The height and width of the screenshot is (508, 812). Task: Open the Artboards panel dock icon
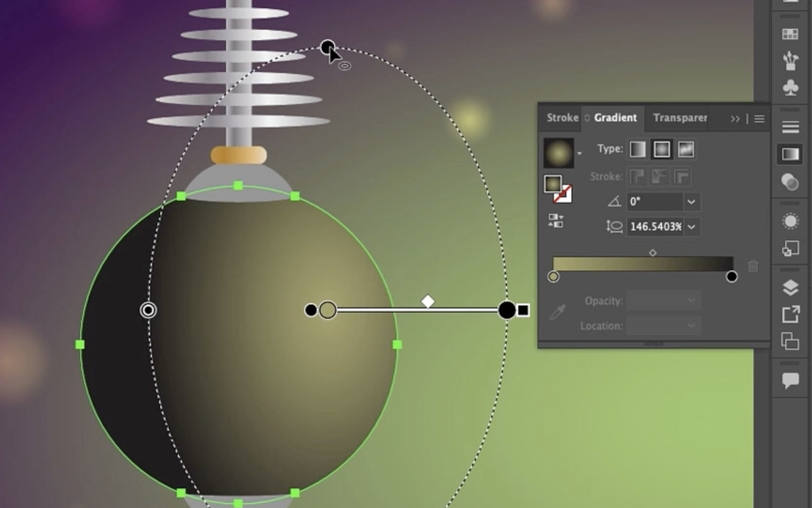point(790,341)
